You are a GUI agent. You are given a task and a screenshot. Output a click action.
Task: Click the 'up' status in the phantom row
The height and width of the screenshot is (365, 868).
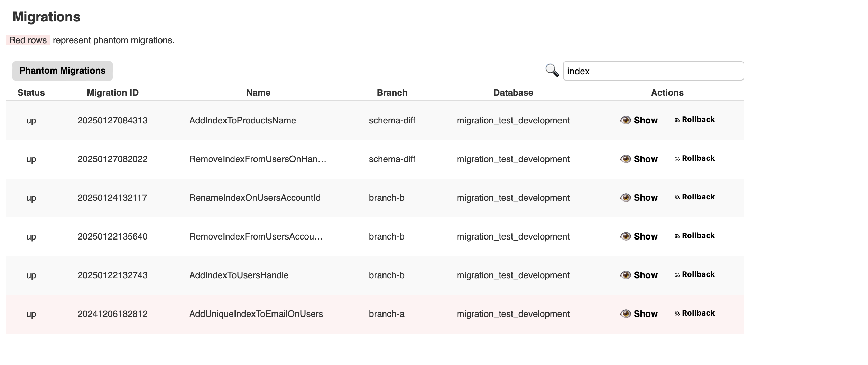coord(31,314)
